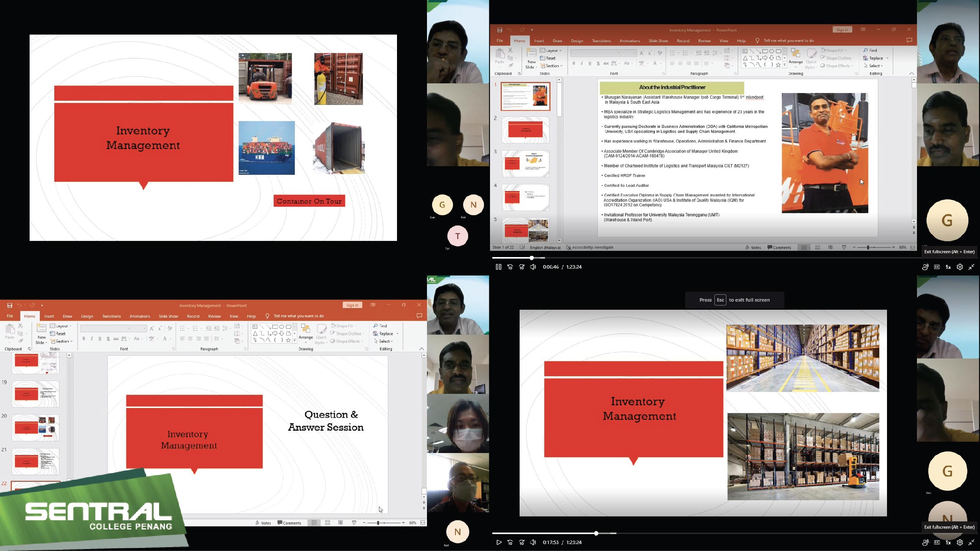Decrease font size in the practitioner-slide PowerPoint ribbon
The image size is (980, 551).
(x=650, y=53)
